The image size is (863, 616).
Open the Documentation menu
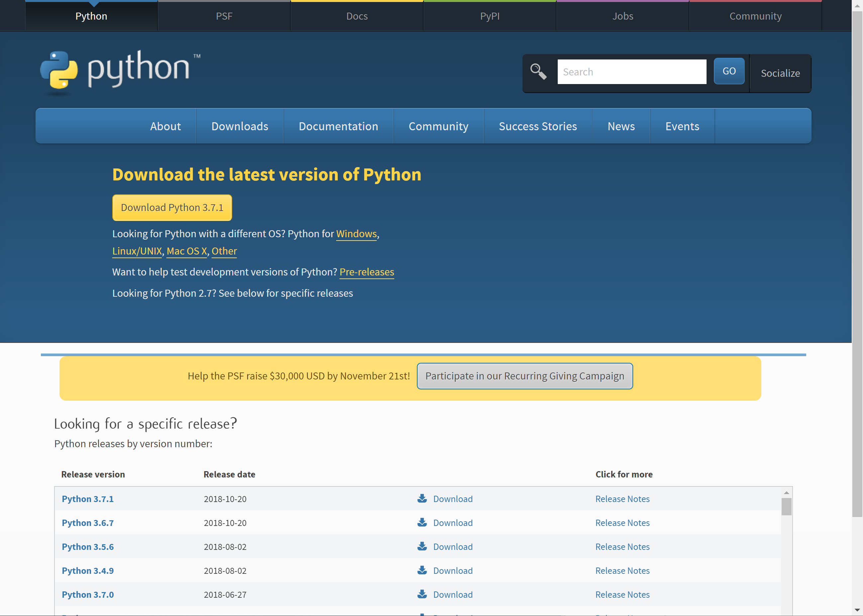click(338, 126)
